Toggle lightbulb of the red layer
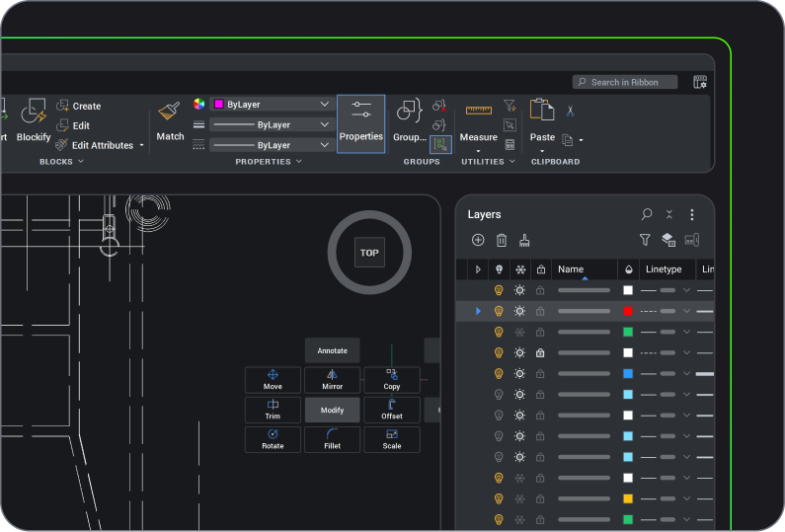The height and width of the screenshot is (532, 785). point(499,311)
